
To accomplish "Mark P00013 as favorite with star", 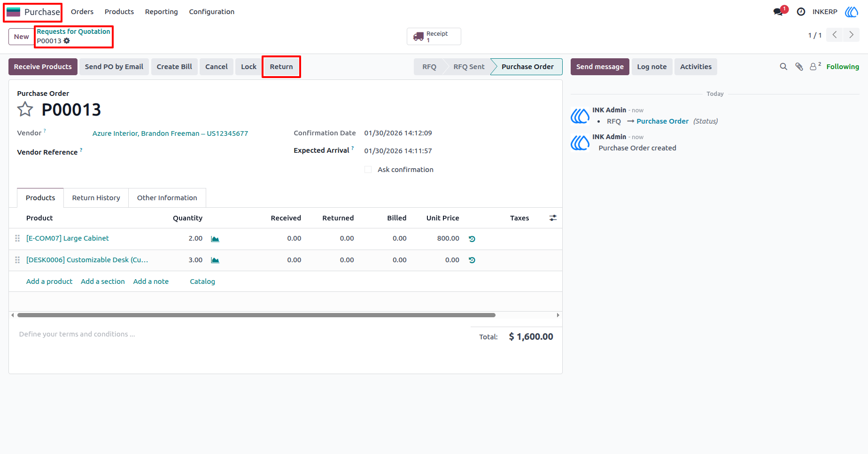I will [x=25, y=110].
